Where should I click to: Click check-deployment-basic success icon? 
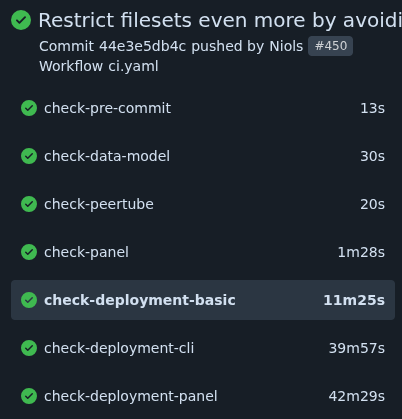(x=29, y=300)
